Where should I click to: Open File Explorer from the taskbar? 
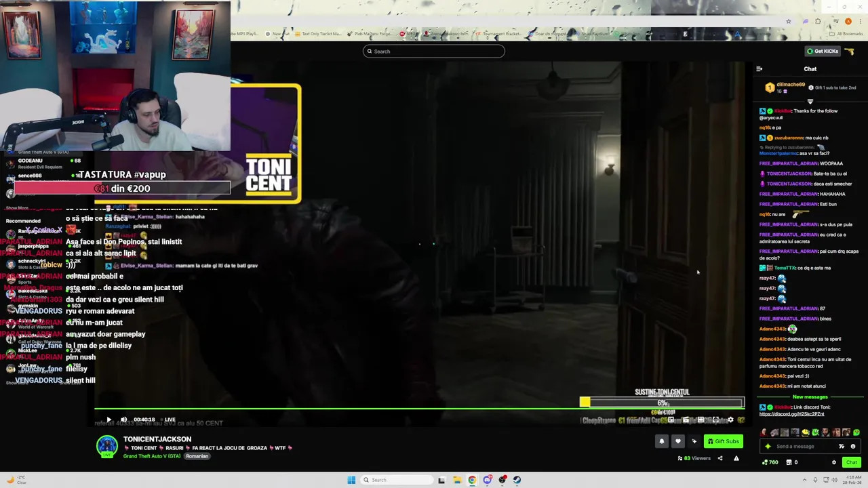pyautogui.click(x=456, y=480)
